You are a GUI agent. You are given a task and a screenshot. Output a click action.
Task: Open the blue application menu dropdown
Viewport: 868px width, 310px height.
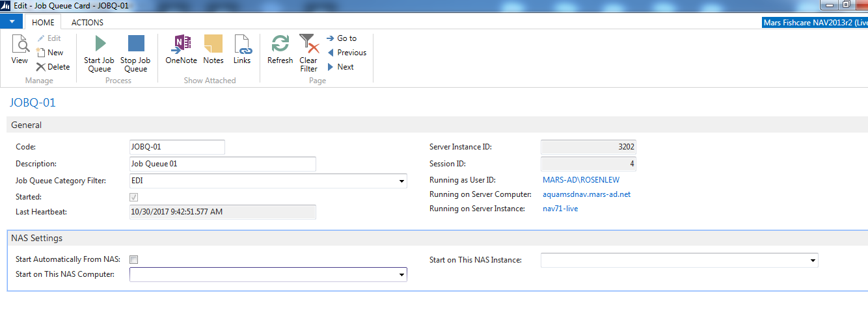(12, 21)
